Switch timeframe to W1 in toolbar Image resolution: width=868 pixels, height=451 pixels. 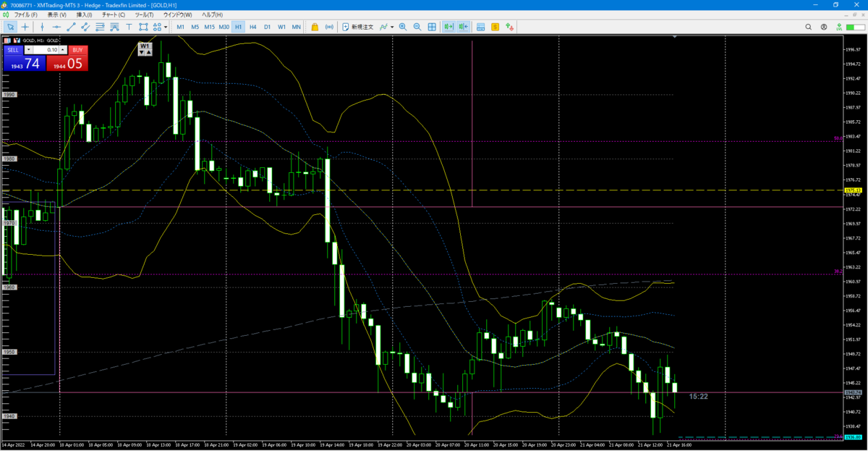281,27
